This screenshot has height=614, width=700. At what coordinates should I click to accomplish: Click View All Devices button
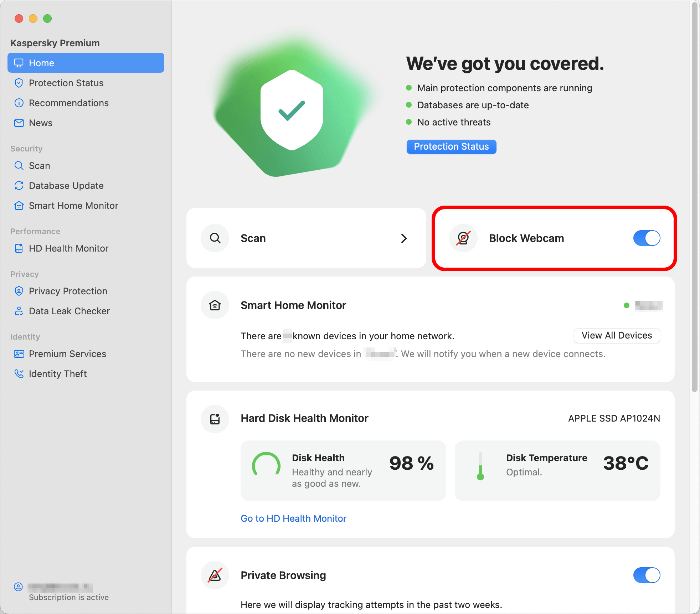[617, 336]
